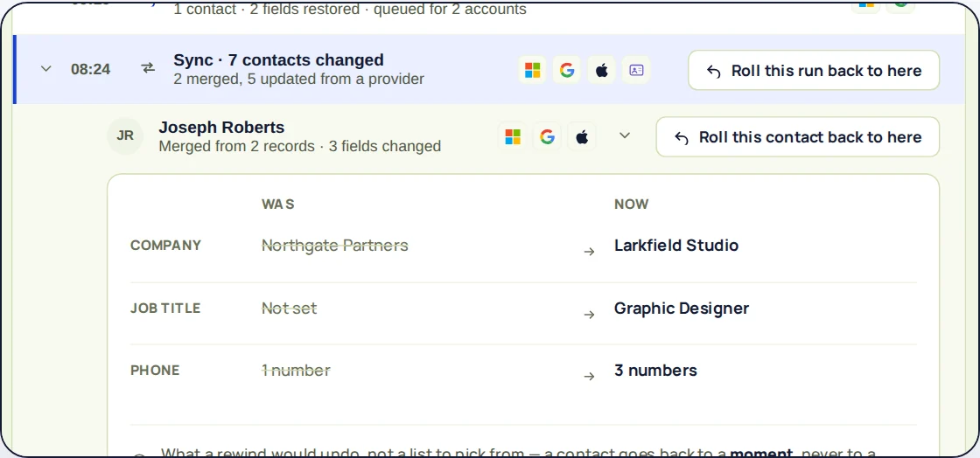Viewport: 980px width, 458px height.
Task: Click Roll this contact back to here
Action: (797, 136)
